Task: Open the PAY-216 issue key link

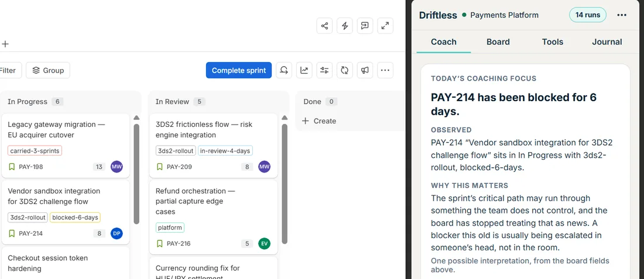Action: (x=179, y=244)
